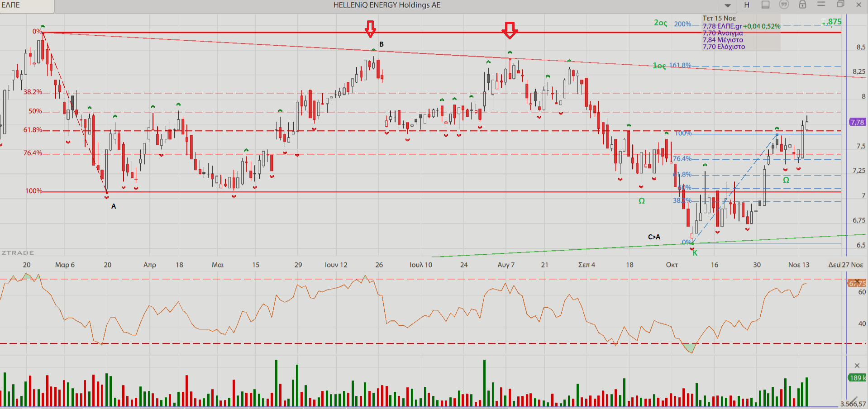
Task: Click the 67,75 RSI value tag
Action: (x=857, y=283)
